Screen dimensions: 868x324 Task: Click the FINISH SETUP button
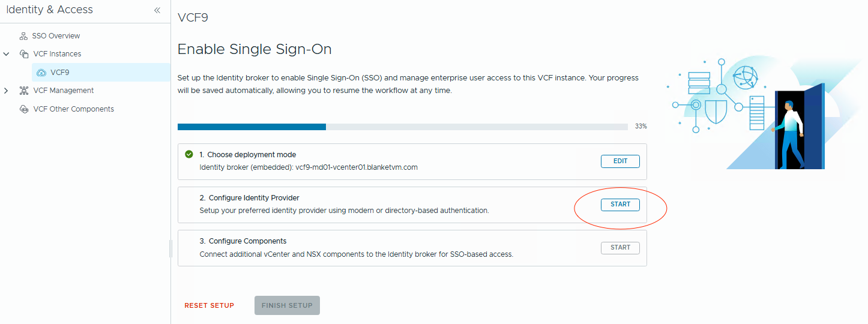(x=287, y=305)
